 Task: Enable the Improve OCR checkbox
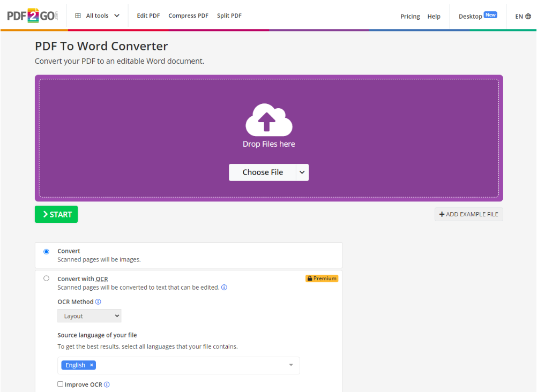pos(60,384)
